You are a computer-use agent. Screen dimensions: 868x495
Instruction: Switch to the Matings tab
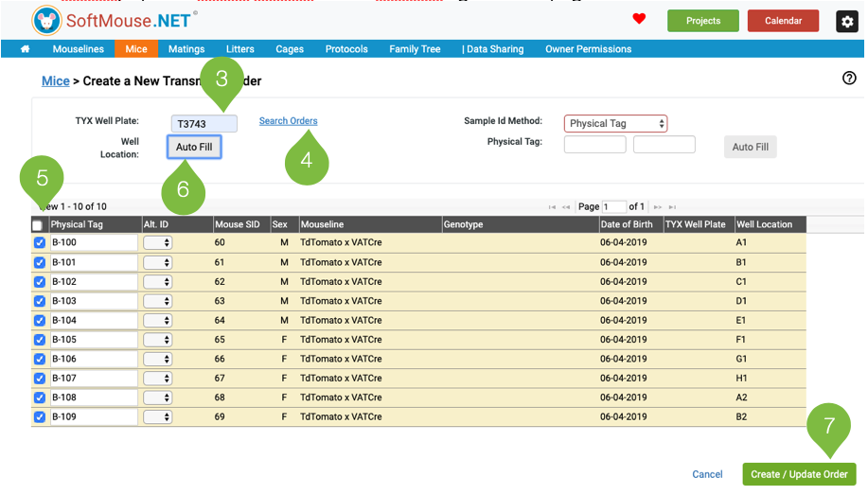[x=186, y=49]
